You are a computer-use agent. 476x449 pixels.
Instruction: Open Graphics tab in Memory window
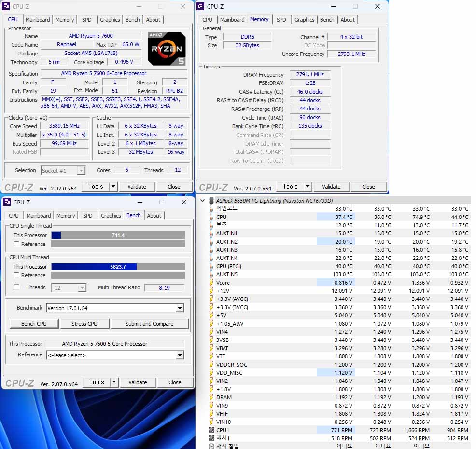(x=304, y=20)
